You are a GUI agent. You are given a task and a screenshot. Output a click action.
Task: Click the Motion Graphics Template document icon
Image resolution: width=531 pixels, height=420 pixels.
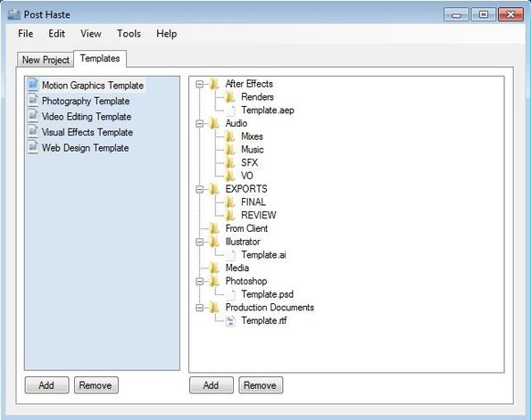[33, 85]
